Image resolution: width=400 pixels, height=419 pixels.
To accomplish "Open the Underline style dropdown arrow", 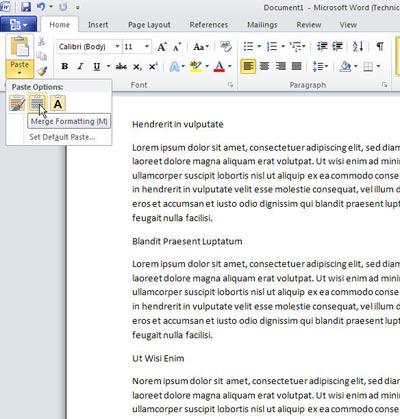I will pos(108,66).
